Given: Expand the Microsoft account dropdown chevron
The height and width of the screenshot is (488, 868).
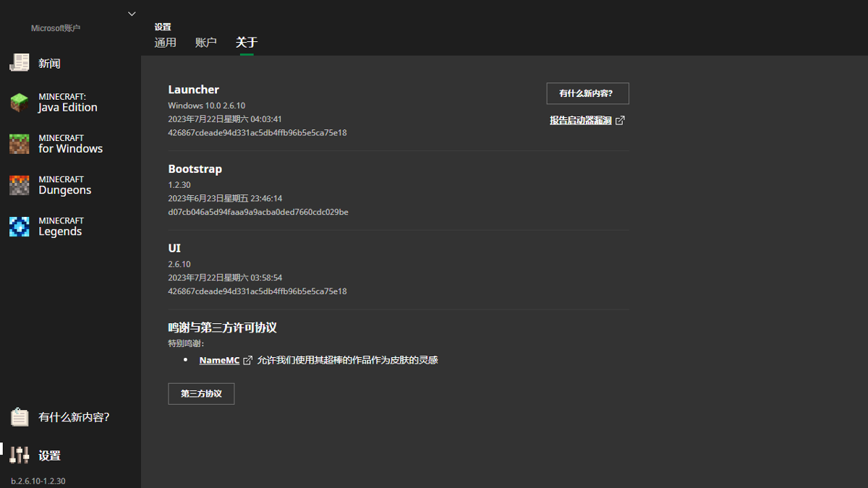Looking at the screenshot, I should (132, 13).
